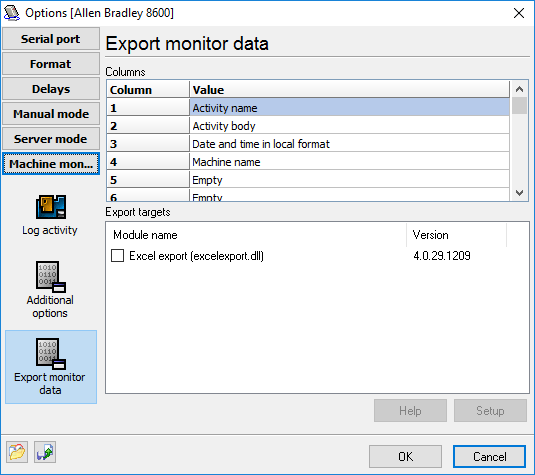Viewport: 535px width, 475px height.
Task: Click the Column header in columns grid
Action: tap(148, 90)
